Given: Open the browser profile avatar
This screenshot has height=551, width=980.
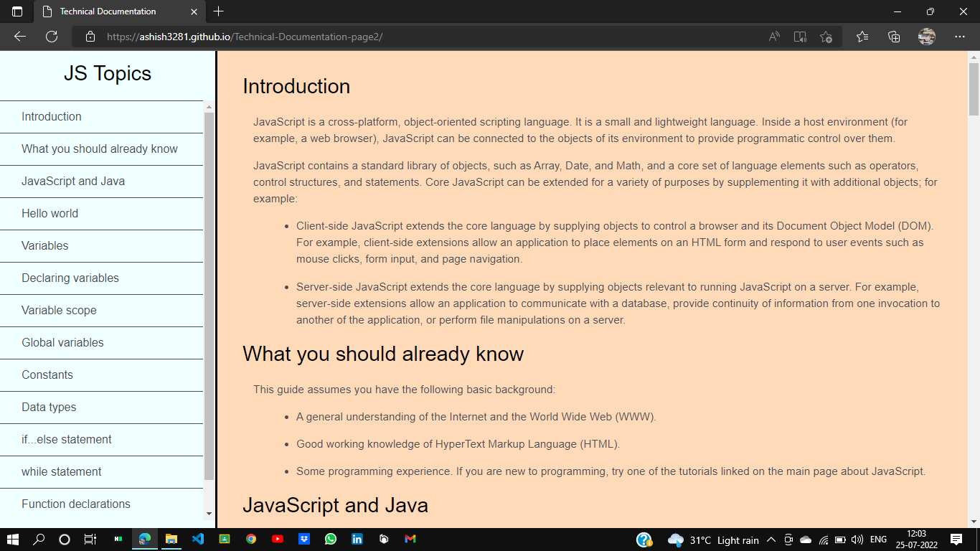Looking at the screenshot, I should 926,36.
